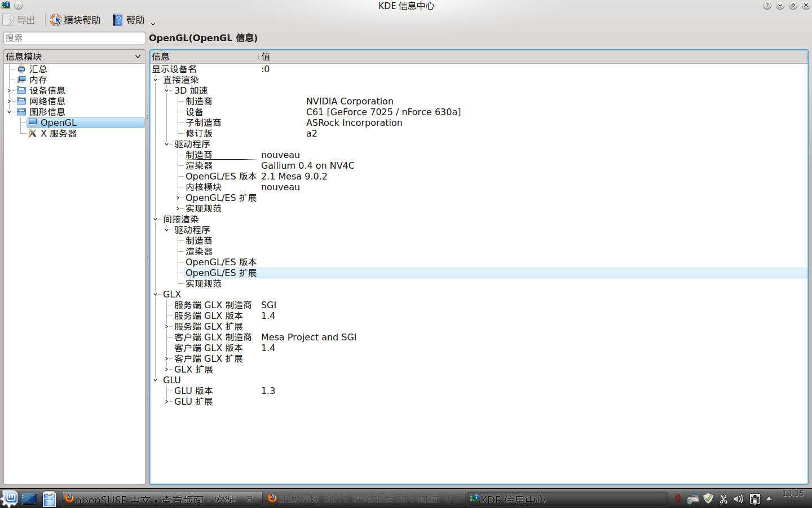Click the OpenGL module monitor icon
This screenshot has width=812, height=508.
pos(33,122)
